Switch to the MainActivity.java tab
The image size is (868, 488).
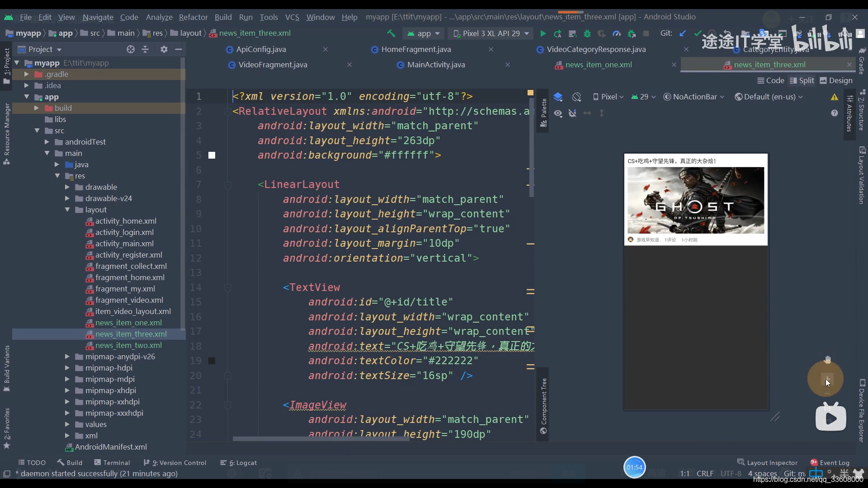[x=436, y=65]
